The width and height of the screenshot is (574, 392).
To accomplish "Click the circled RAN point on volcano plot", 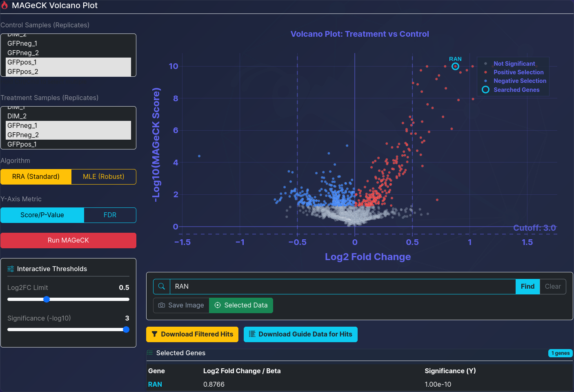I will pyautogui.click(x=455, y=66).
